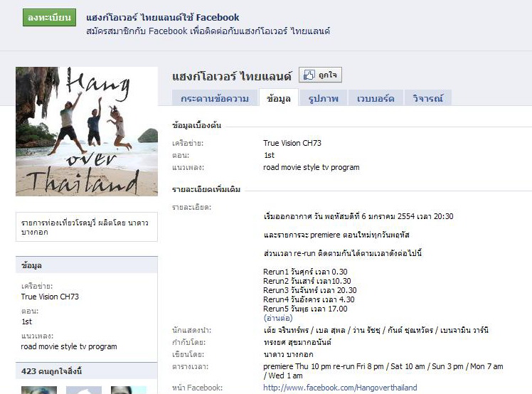The height and width of the screenshot is (394, 532).
Task: Select the ข้อมูล info tab
Action: pyautogui.click(x=279, y=98)
